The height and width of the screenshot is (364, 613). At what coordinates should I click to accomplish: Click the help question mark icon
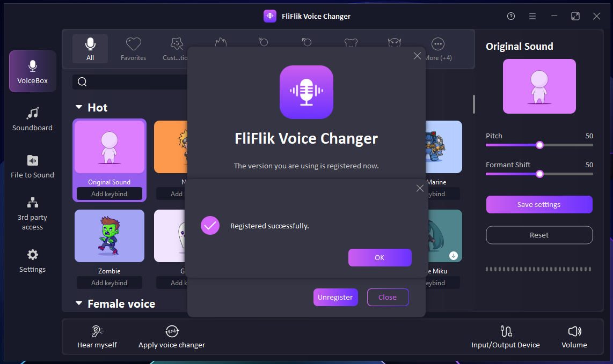pos(511,16)
